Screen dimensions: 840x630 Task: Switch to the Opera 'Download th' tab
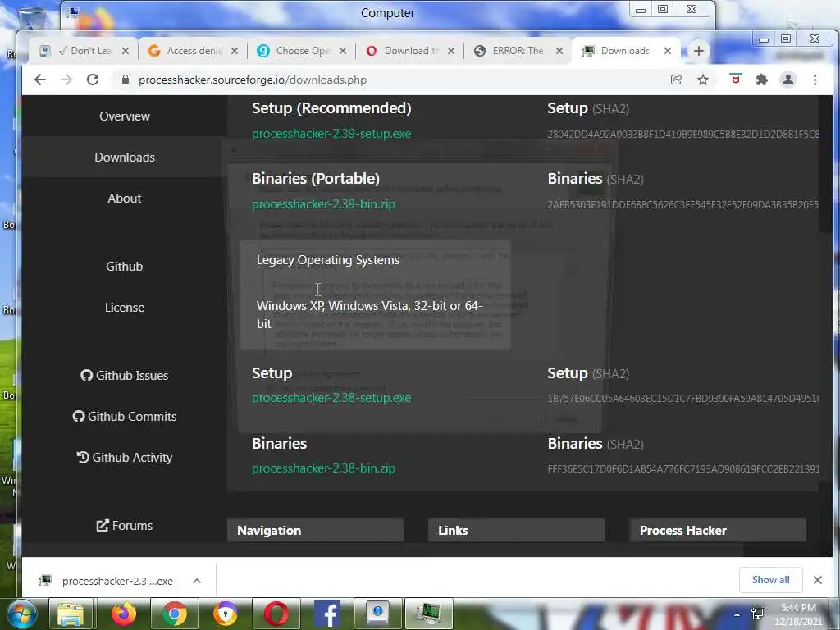[x=409, y=51]
